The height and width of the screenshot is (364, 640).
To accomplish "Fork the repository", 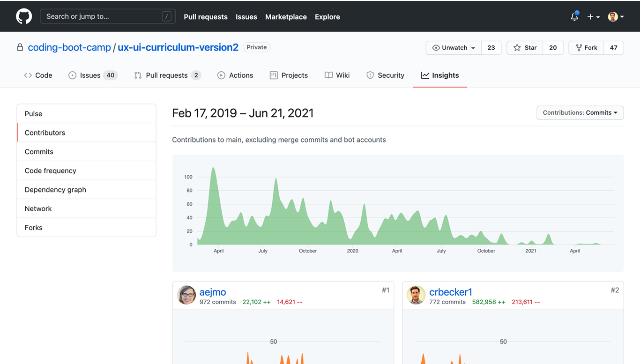I will tap(586, 48).
